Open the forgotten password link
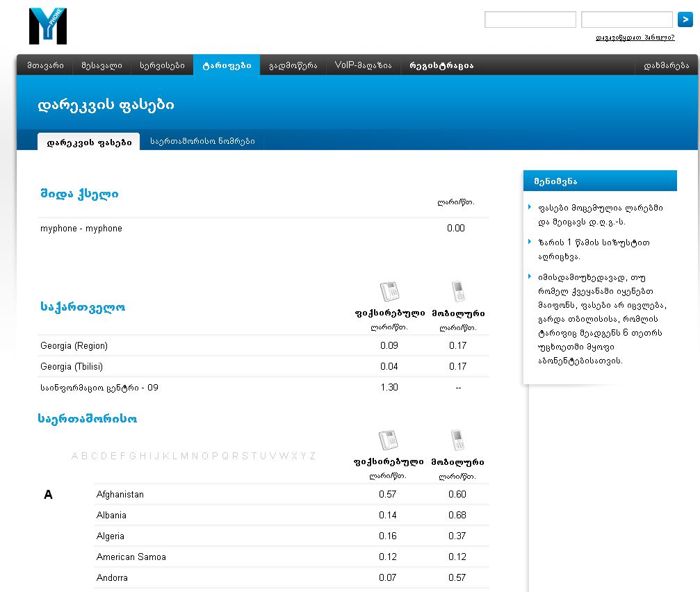Viewport: 700px width, 592px height. (x=635, y=38)
